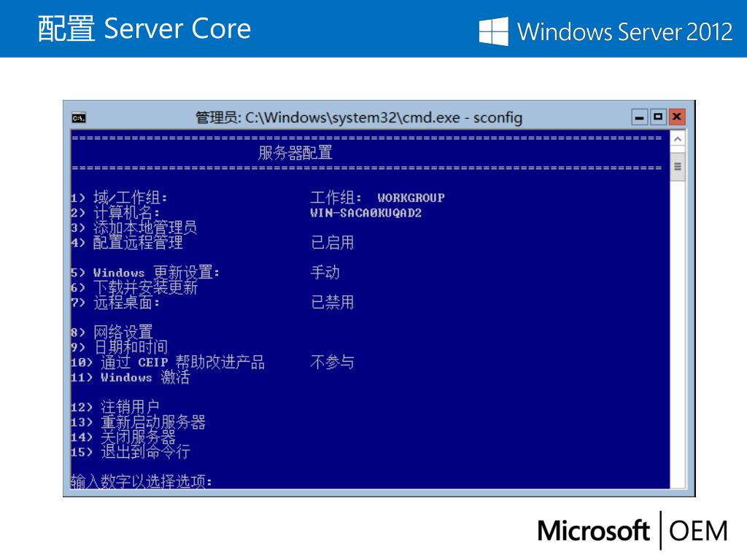
Task: Click the Microsoft OEM logo
Action: point(632,531)
